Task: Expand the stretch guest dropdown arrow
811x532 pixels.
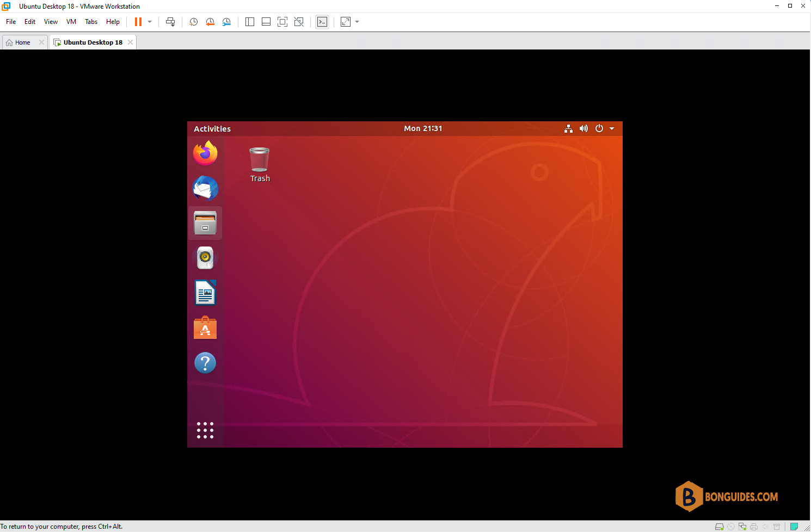Action: tap(357, 22)
